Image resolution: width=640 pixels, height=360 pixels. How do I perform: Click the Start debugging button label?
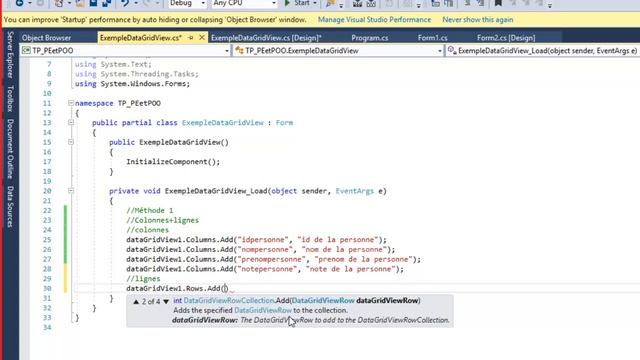click(302, 3)
